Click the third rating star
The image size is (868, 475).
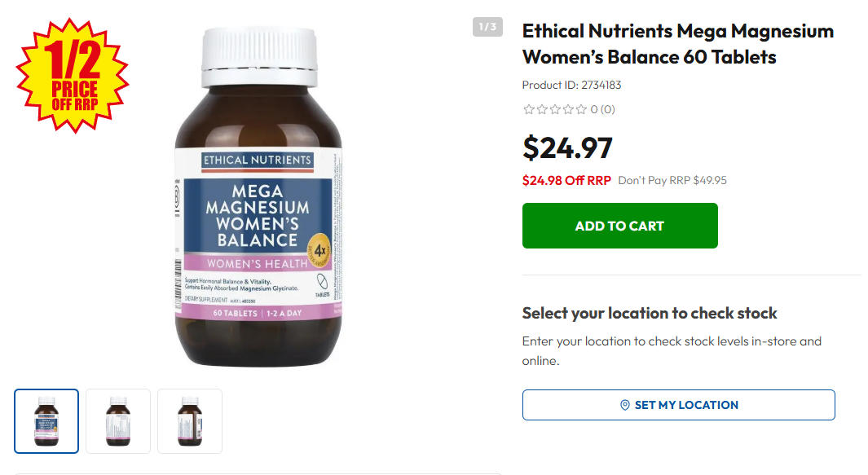[555, 109]
